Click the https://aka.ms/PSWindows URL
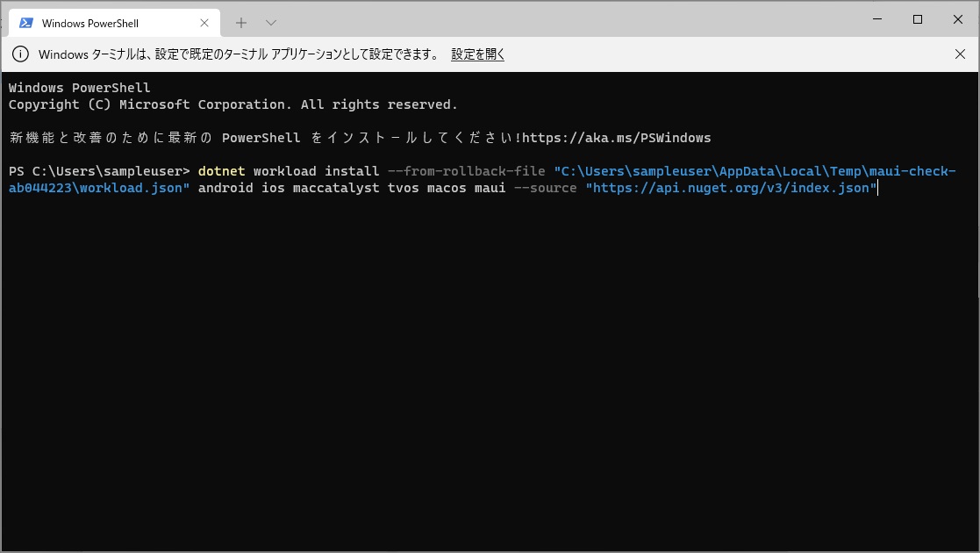The height and width of the screenshot is (553, 980). pos(616,138)
